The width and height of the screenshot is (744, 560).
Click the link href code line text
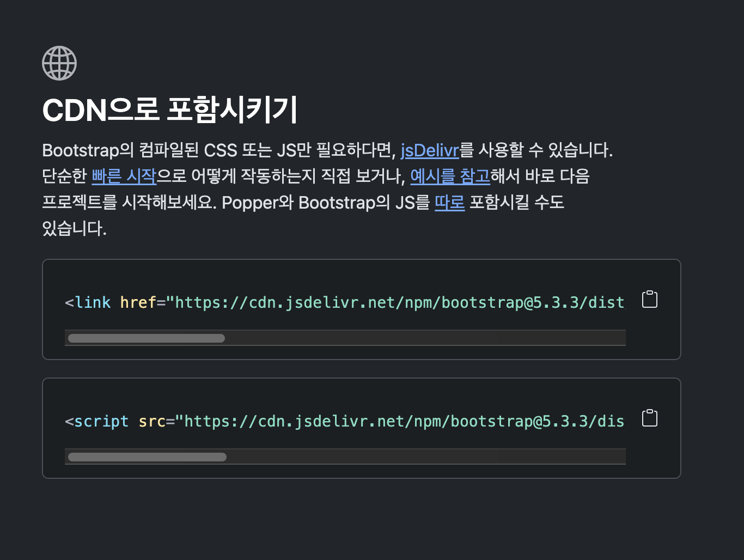pos(345,302)
